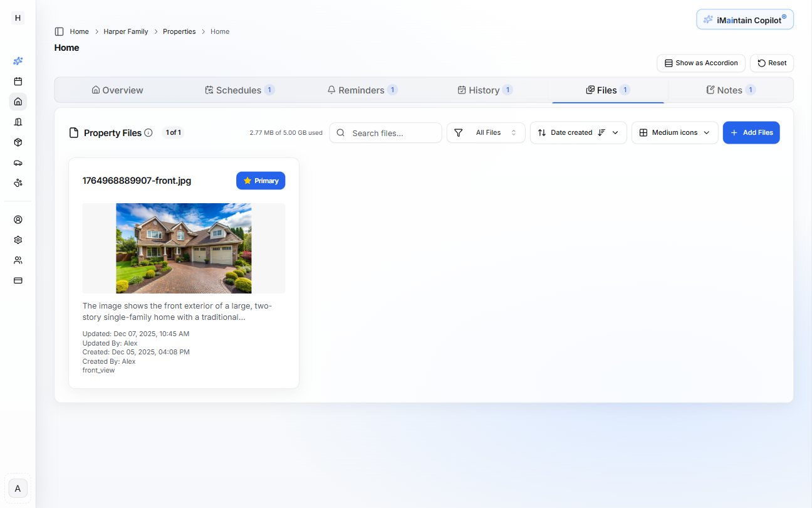Viewport: 812px width, 508px height.
Task: Open the vehicles car icon in sidebar
Action: pos(18,162)
